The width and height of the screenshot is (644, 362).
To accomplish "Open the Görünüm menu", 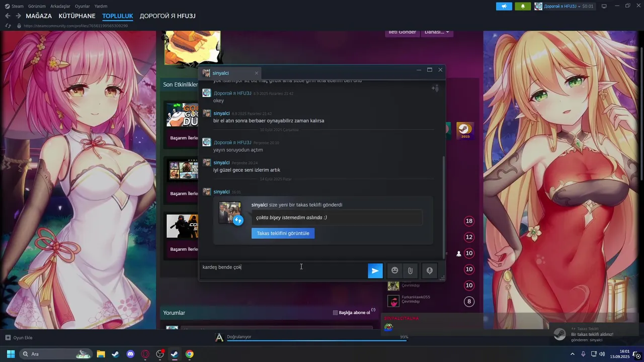I will (x=37, y=6).
